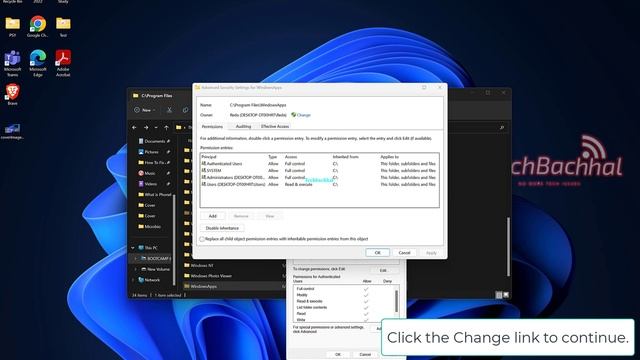Click OK in Advanced Security Settings
Image resolution: width=640 pixels, height=360 pixels.
pos(378,253)
